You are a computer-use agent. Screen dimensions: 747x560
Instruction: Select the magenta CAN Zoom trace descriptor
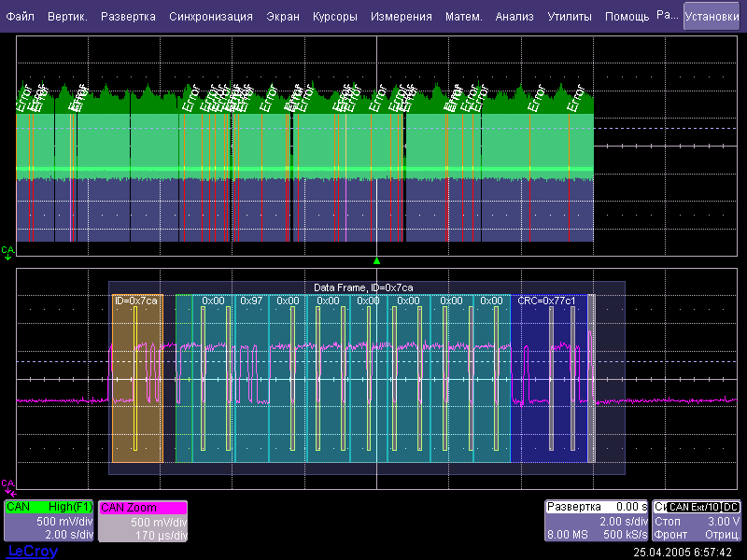click(143, 521)
